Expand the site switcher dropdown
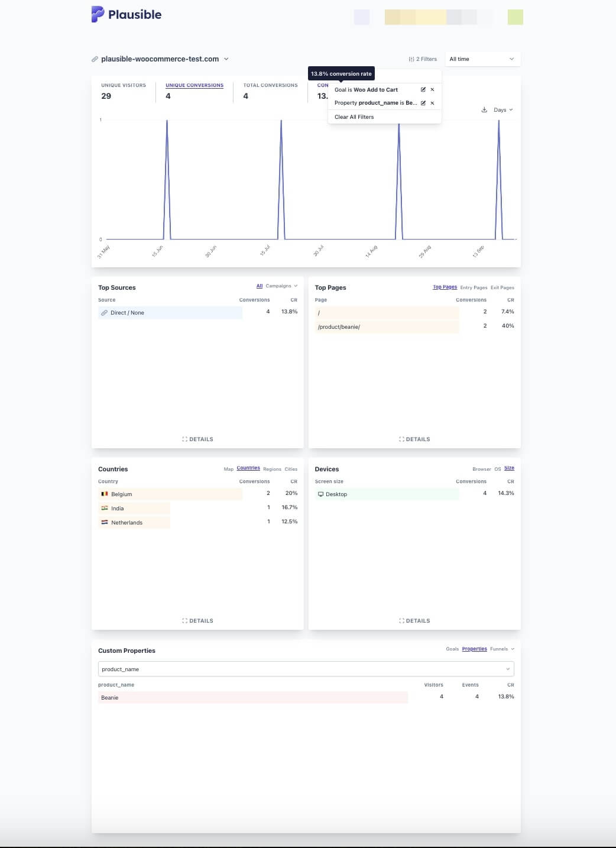The height and width of the screenshot is (848, 616). pos(226,59)
